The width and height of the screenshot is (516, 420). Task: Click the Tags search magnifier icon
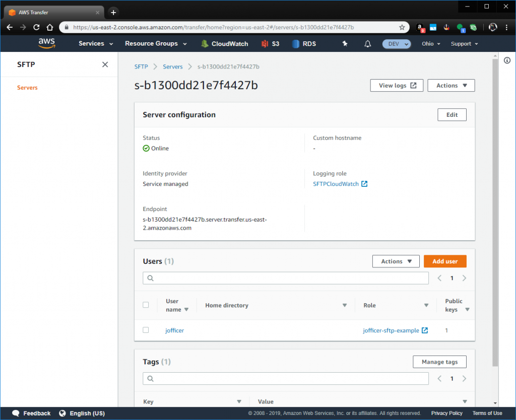pos(150,379)
